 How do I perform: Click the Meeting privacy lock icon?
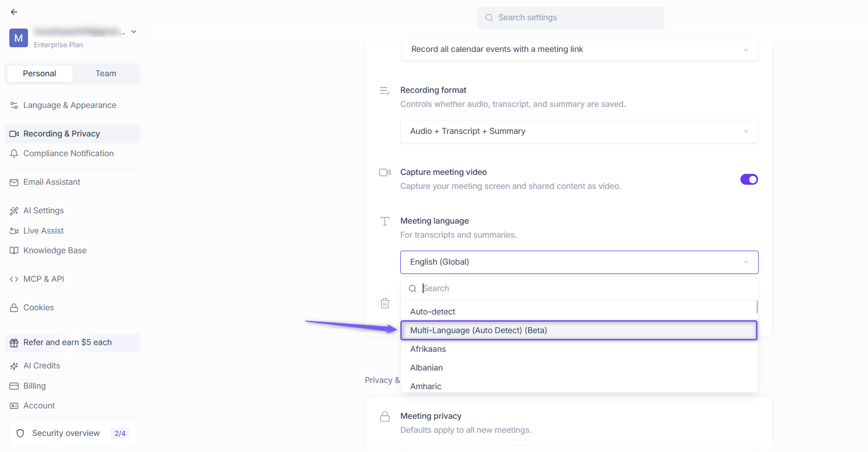tap(385, 417)
